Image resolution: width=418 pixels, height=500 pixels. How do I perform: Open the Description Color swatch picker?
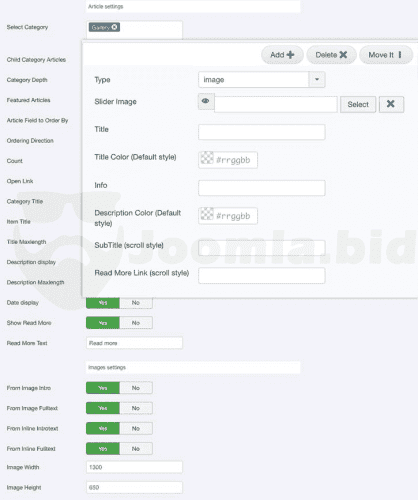click(207, 214)
